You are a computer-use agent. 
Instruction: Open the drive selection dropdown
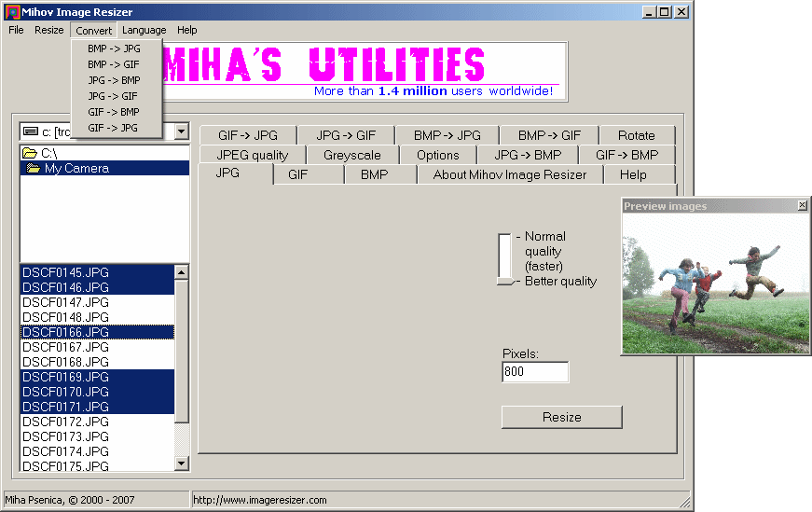[x=181, y=132]
